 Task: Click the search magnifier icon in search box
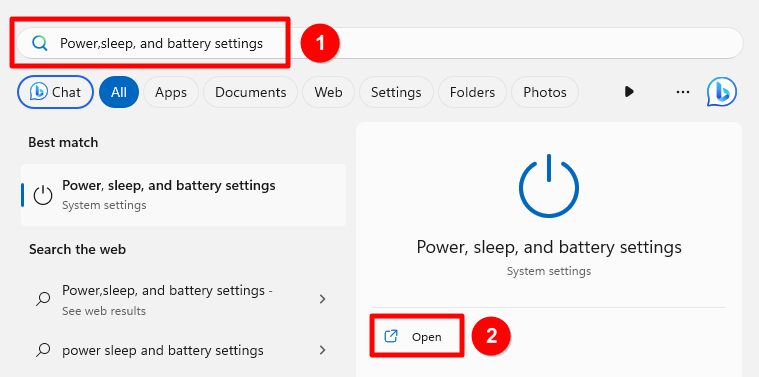coord(40,44)
